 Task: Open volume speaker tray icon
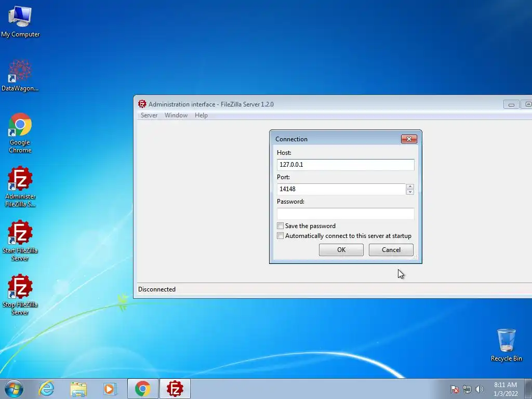tap(479, 389)
